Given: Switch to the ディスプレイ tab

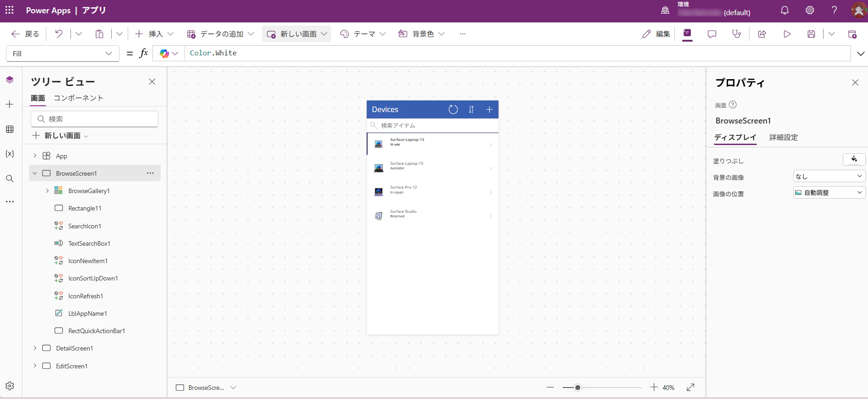Looking at the screenshot, I should [x=735, y=137].
